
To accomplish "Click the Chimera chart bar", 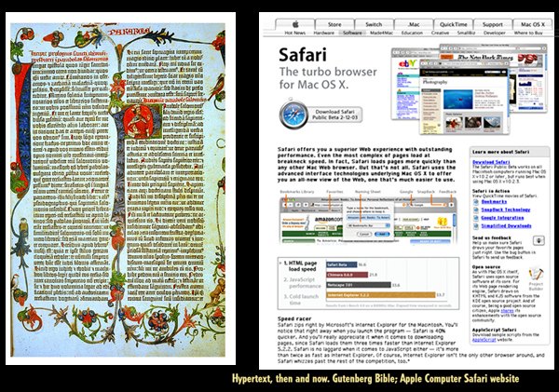I will tap(347, 275).
